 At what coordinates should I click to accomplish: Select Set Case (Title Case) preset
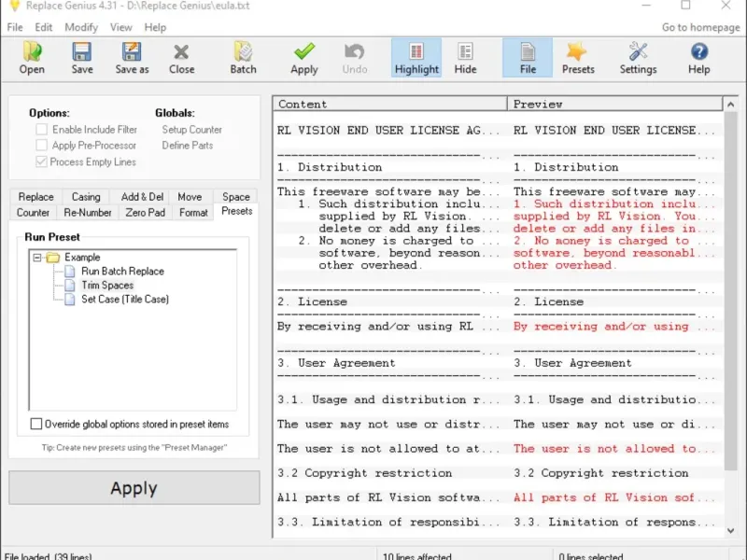124,300
